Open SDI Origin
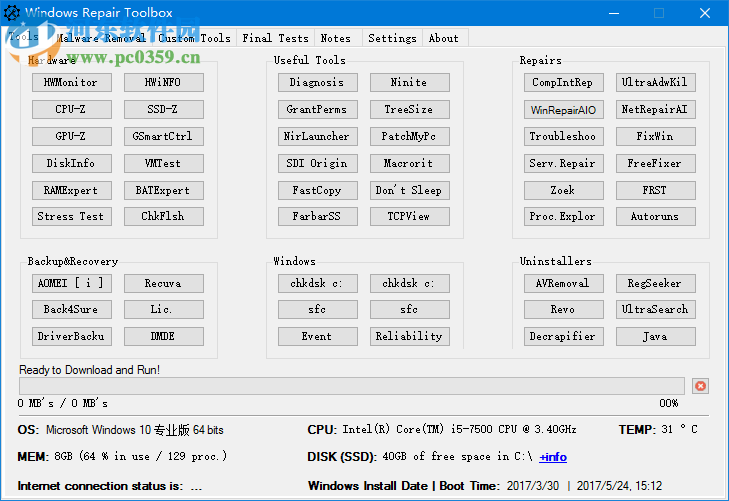 pyautogui.click(x=318, y=163)
